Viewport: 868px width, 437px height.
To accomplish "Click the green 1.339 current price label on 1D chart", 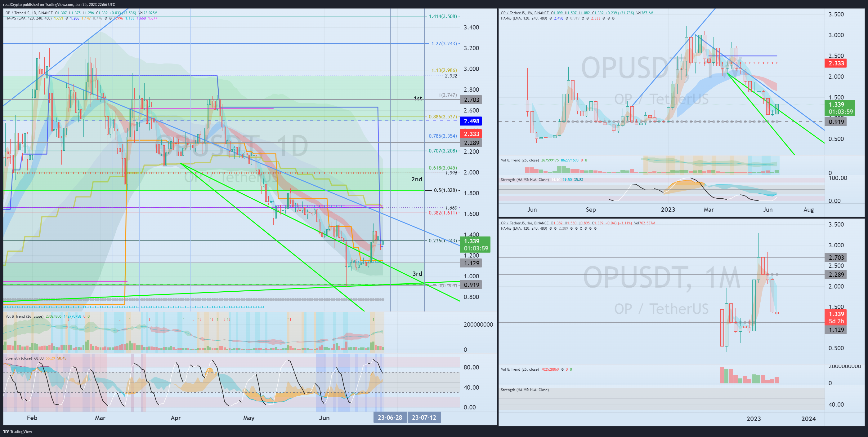I will pyautogui.click(x=476, y=245).
